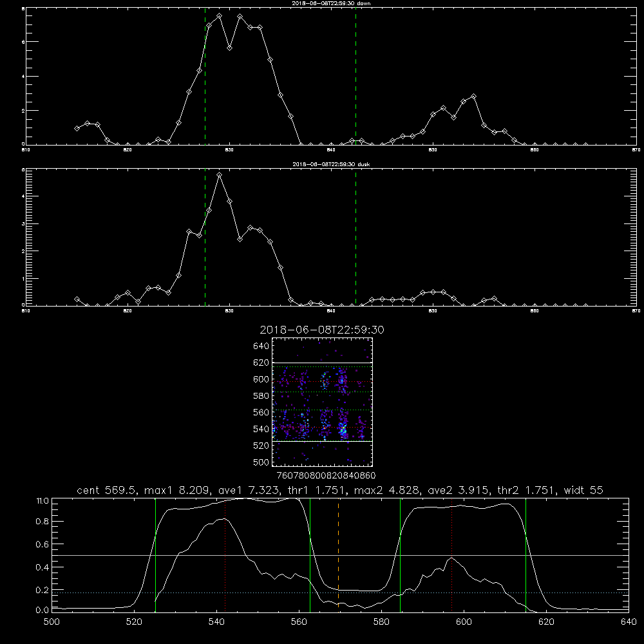Click the 540 y-axis label of the heatmap
This screenshot has width=644, height=644.
(x=261, y=429)
